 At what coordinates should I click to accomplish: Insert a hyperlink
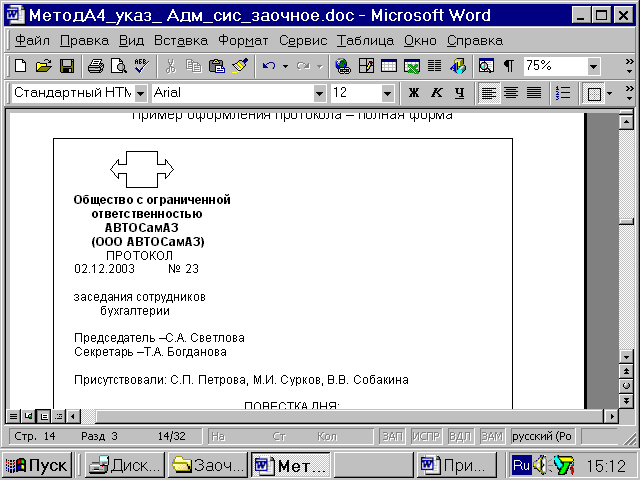(x=343, y=66)
